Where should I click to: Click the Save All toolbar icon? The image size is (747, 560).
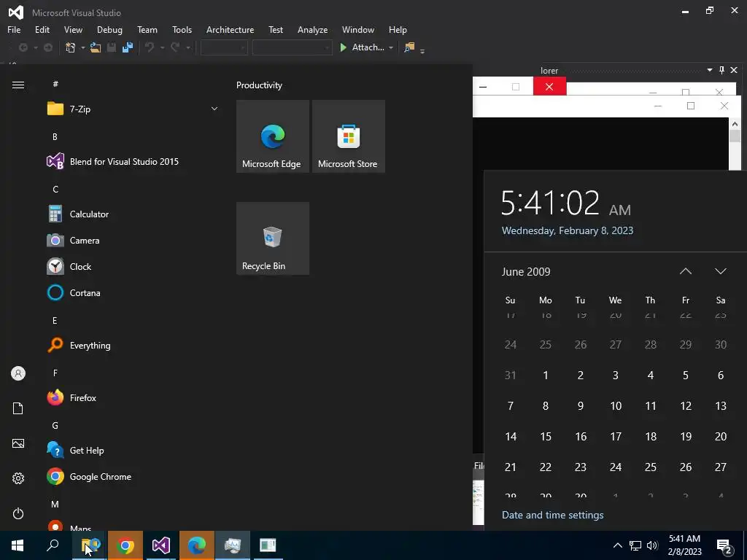[x=127, y=47]
